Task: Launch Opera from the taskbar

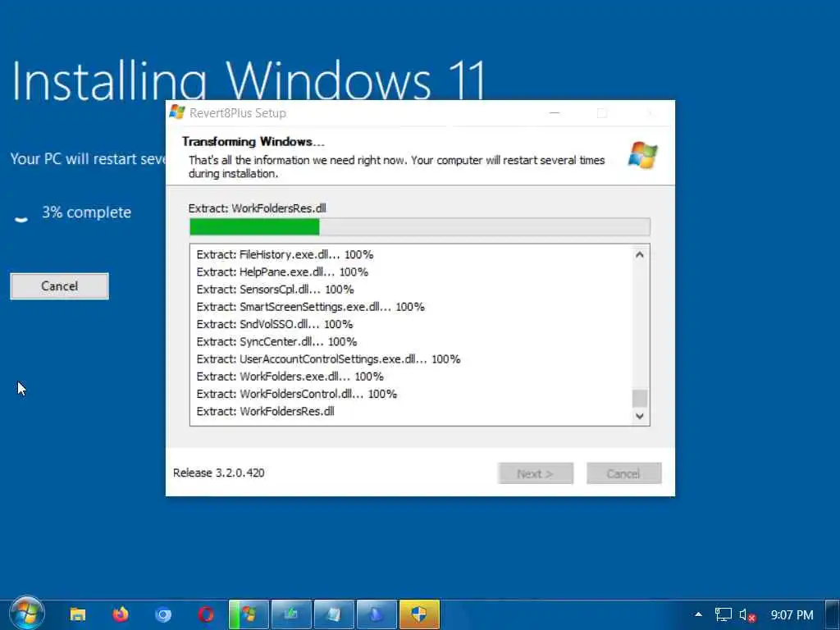Action: [x=206, y=614]
